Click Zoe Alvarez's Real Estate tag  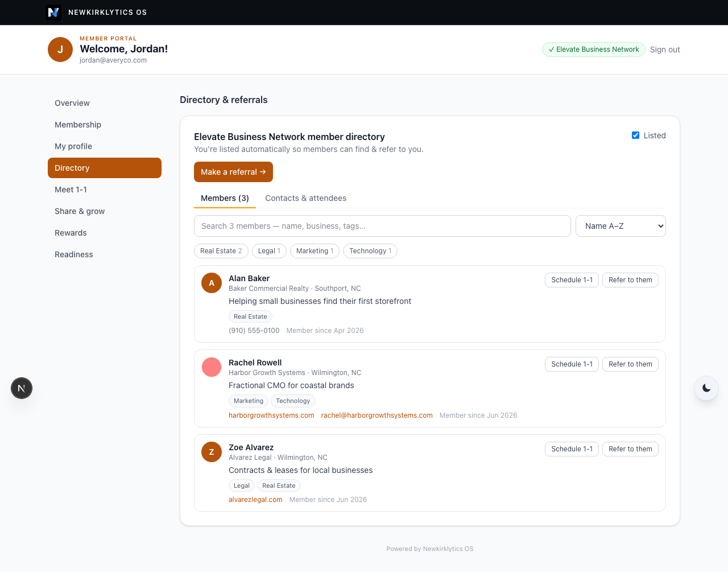(279, 485)
